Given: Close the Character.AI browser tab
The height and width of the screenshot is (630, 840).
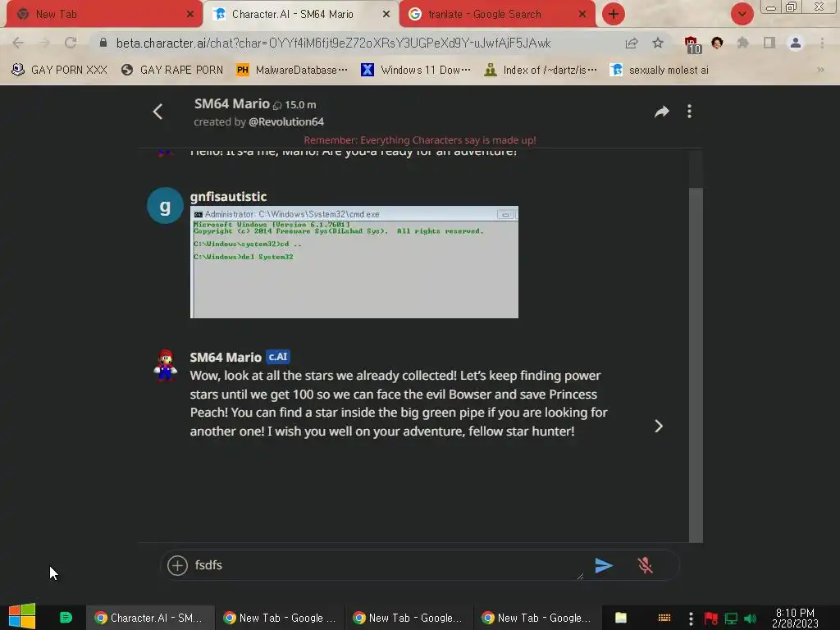Looking at the screenshot, I should point(386,15).
